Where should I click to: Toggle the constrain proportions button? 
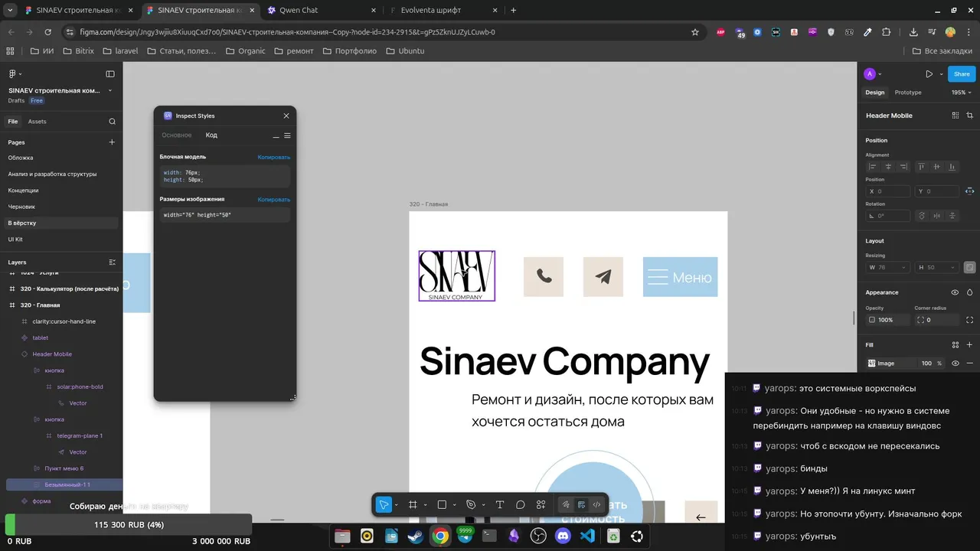970,268
